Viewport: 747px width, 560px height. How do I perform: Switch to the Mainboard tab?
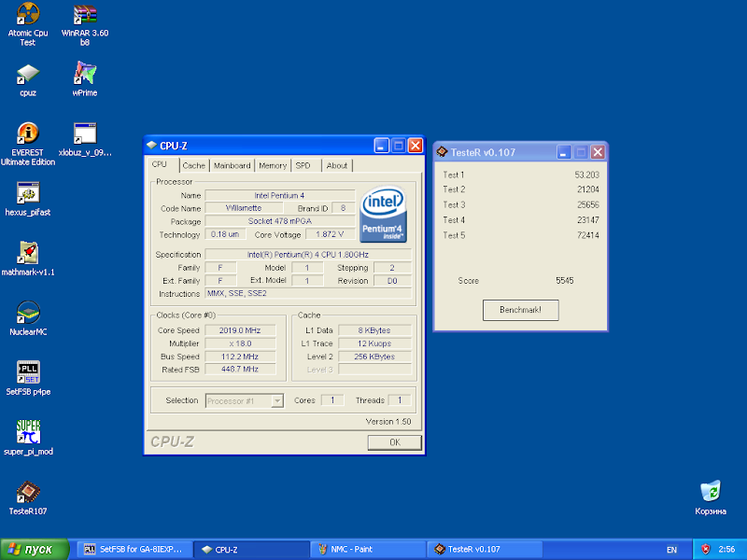pyautogui.click(x=232, y=165)
